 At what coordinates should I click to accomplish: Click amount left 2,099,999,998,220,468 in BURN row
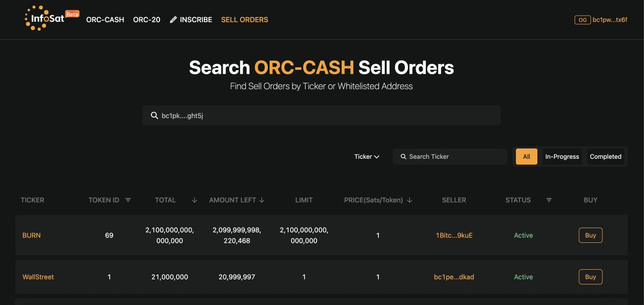(237, 235)
